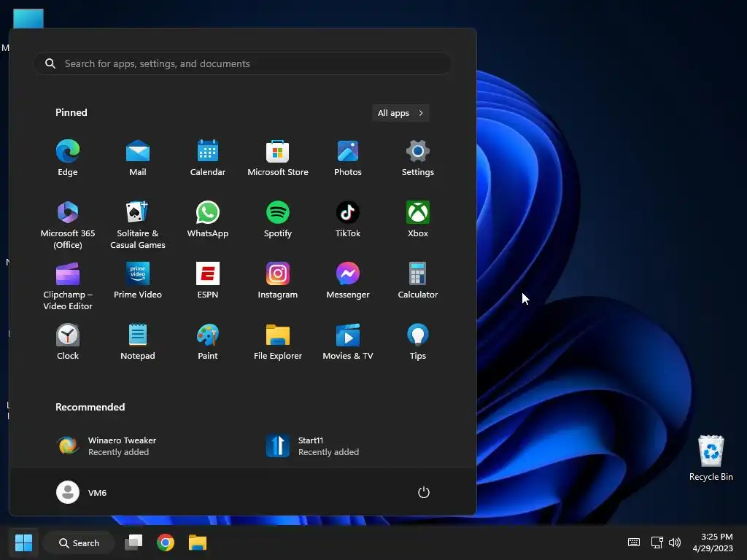Open File Explorer from pinned apps
Viewport: 747px width, 560px height.
pos(278,342)
